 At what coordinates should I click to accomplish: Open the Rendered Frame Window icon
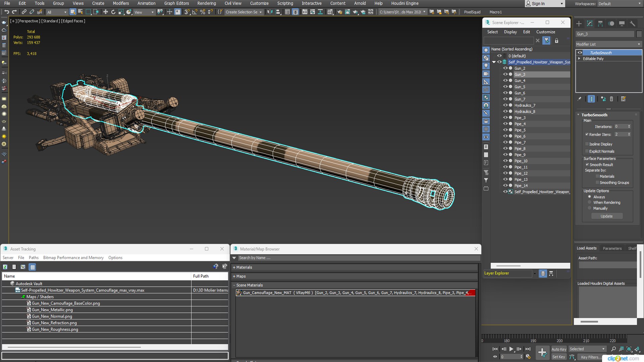[x=347, y=12]
